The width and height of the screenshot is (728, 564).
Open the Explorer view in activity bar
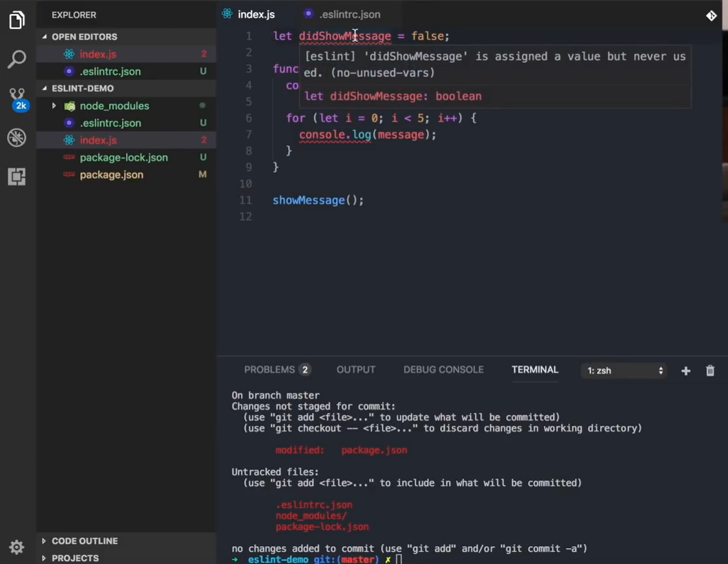[x=17, y=20]
